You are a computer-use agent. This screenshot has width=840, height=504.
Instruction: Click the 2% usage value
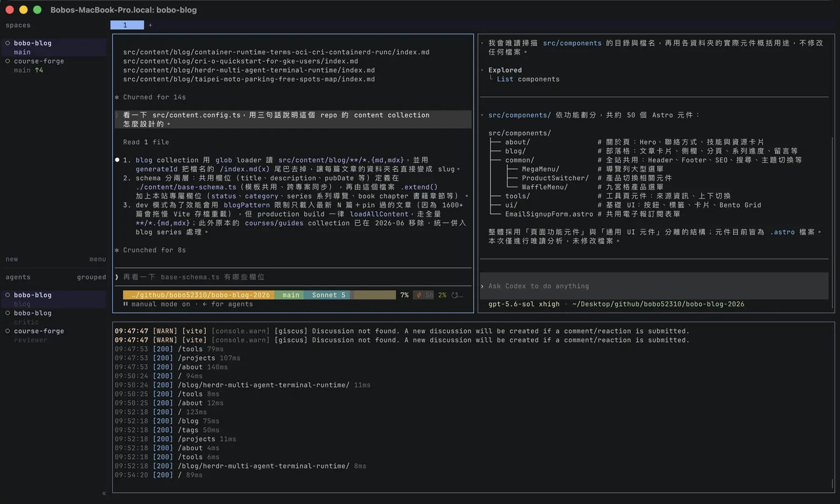[442, 295]
